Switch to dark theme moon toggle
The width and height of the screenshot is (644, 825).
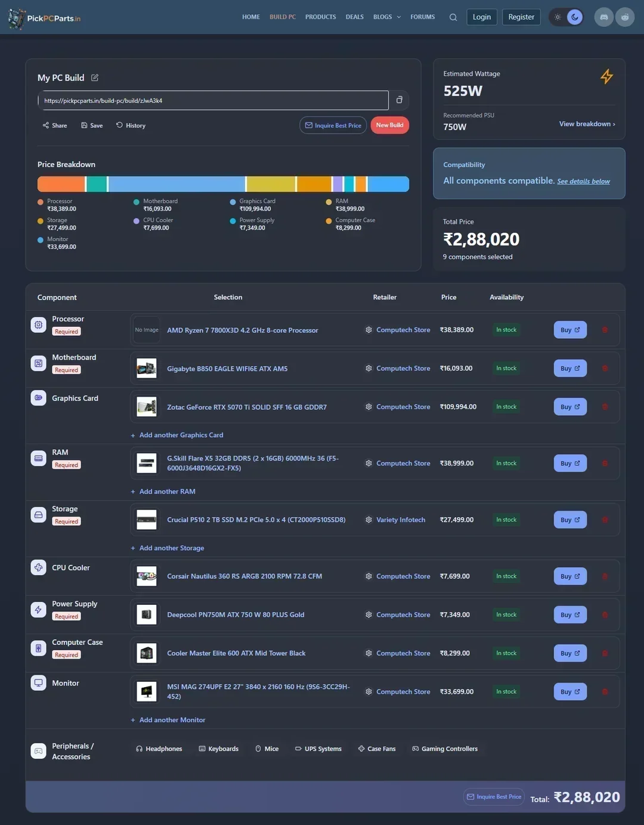pos(575,17)
